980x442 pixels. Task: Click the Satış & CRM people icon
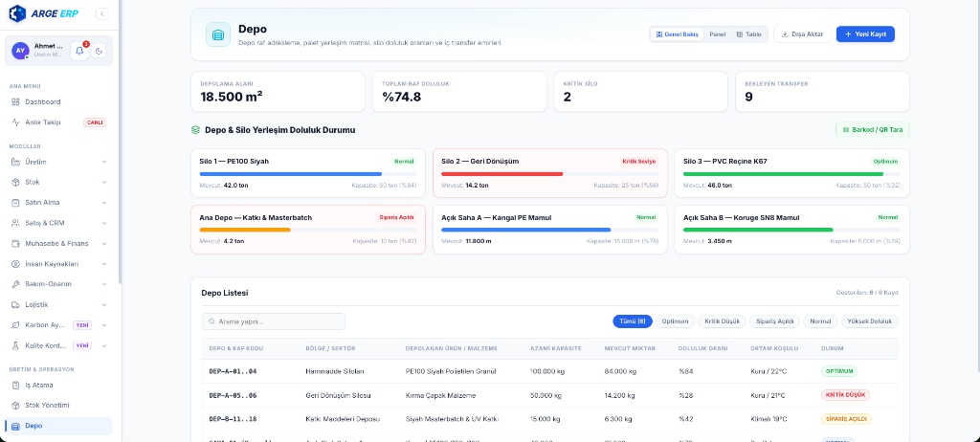[x=15, y=223]
